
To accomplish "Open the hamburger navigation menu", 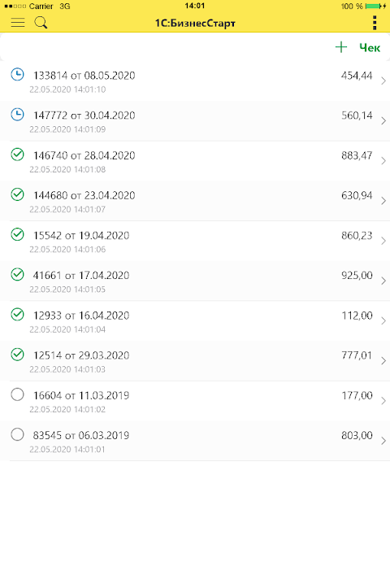I will [18, 23].
